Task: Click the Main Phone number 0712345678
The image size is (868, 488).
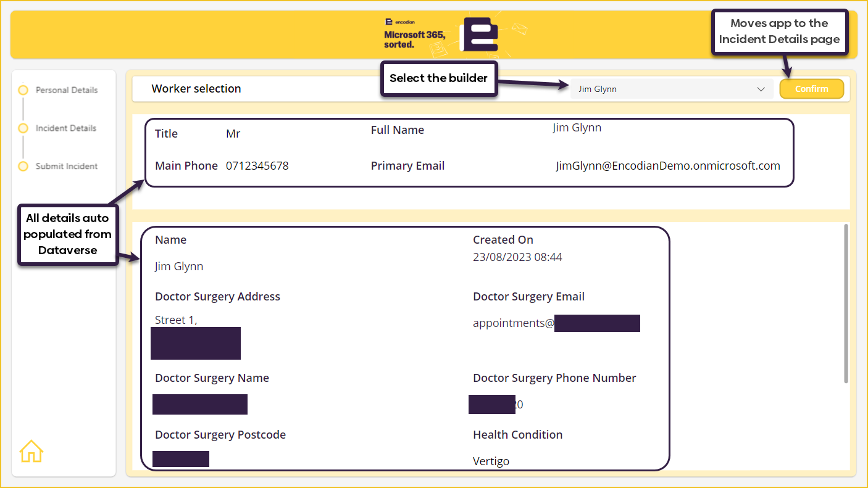Action: pyautogui.click(x=257, y=166)
